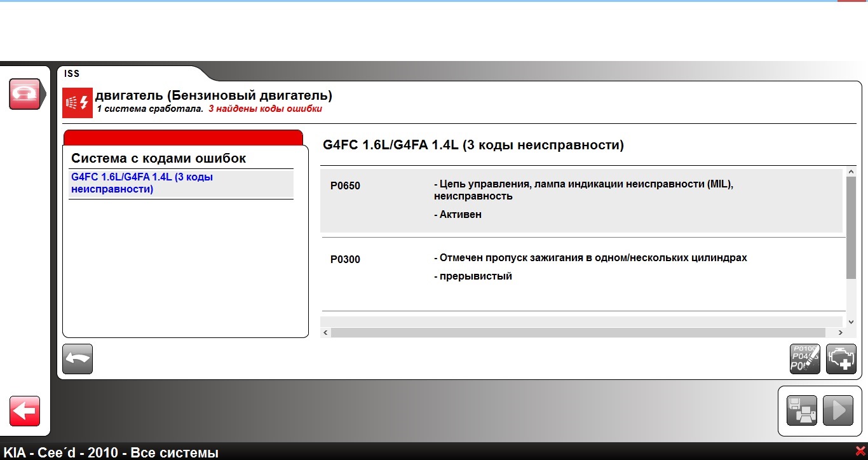Click the red car icon in the sidebar
The height and width of the screenshot is (460, 868).
[25, 94]
